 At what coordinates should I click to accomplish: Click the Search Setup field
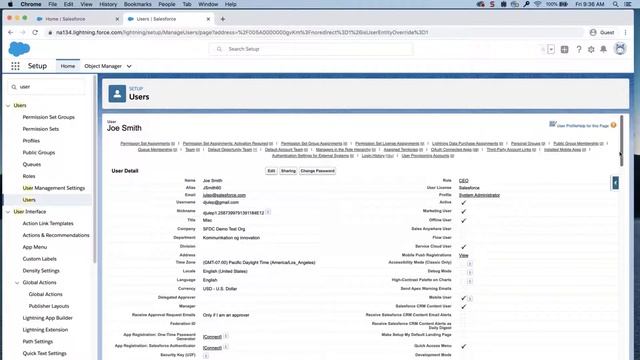click(x=311, y=49)
